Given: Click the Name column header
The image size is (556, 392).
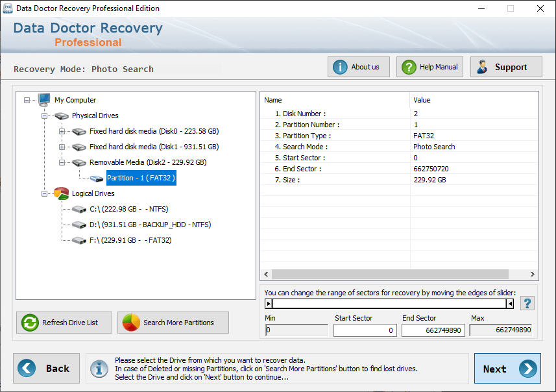Looking at the screenshot, I should click(335, 100).
